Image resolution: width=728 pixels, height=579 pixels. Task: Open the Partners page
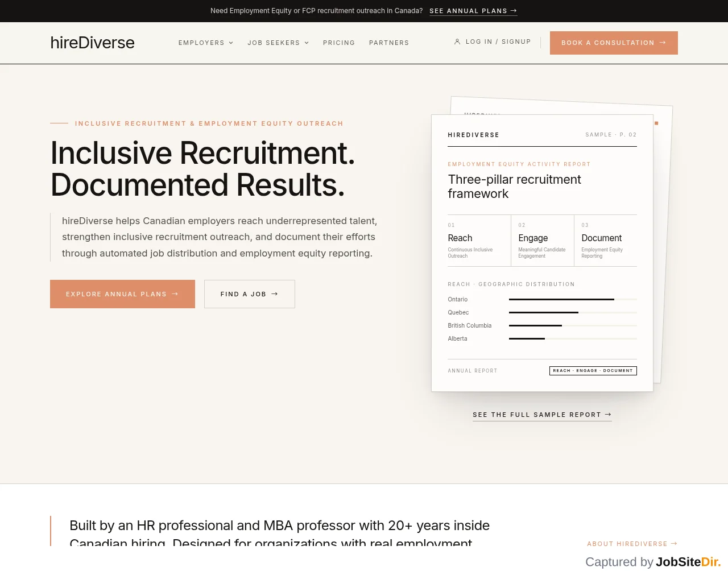click(389, 43)
